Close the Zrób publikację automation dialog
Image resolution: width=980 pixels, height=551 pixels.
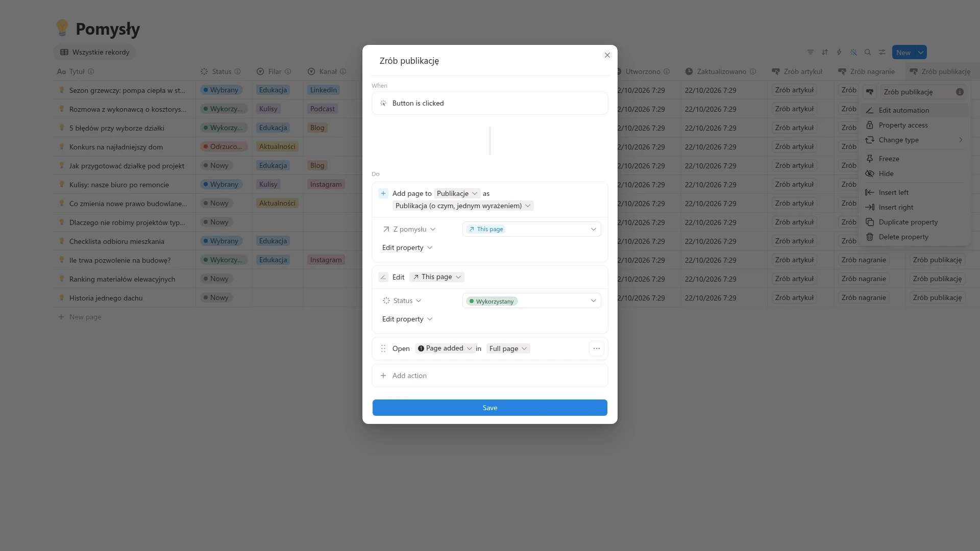click(x=607, y=55)
